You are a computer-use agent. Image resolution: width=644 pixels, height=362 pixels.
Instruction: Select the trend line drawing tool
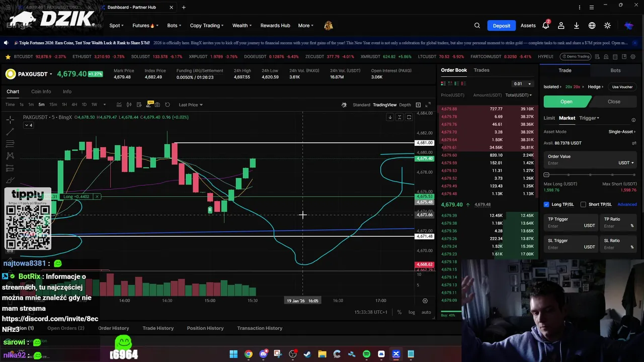(x=10, y=132)
